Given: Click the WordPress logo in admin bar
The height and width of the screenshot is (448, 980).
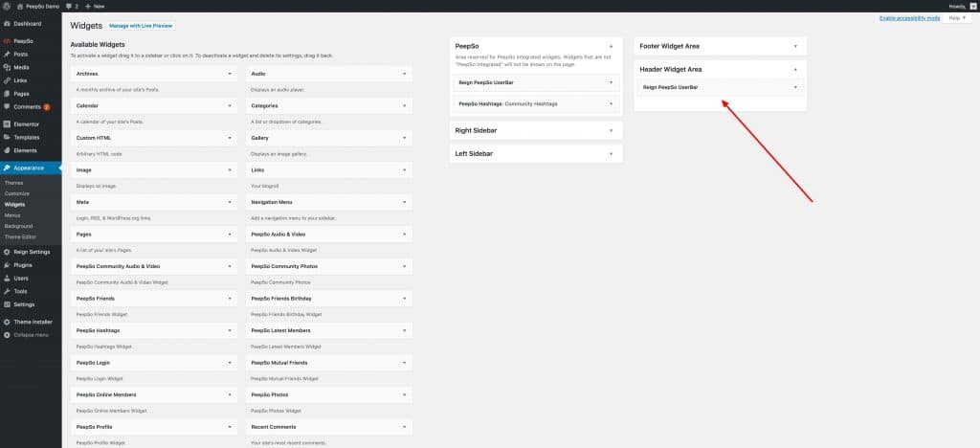Looking at the screenshot, I should coord(7,6).
